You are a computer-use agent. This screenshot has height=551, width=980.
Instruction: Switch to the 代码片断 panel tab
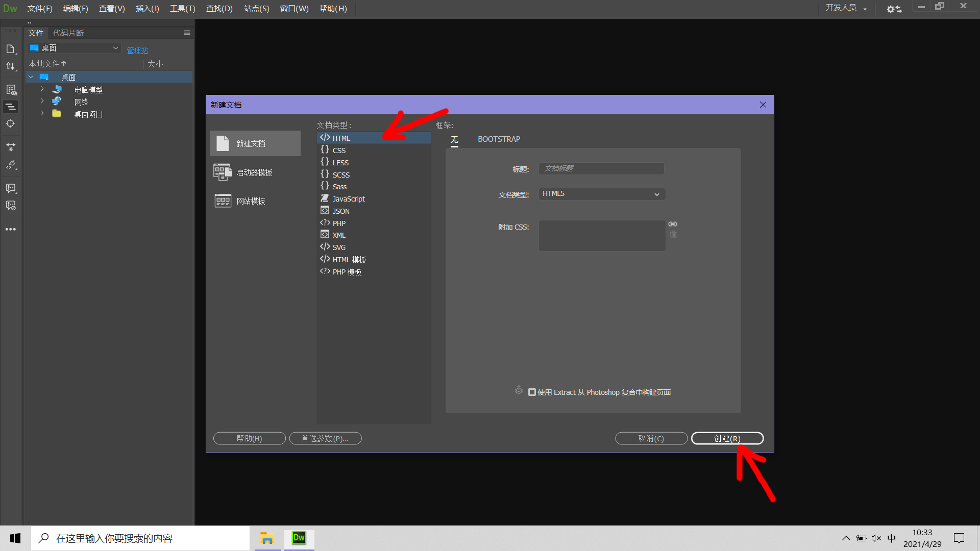[68, 33]
